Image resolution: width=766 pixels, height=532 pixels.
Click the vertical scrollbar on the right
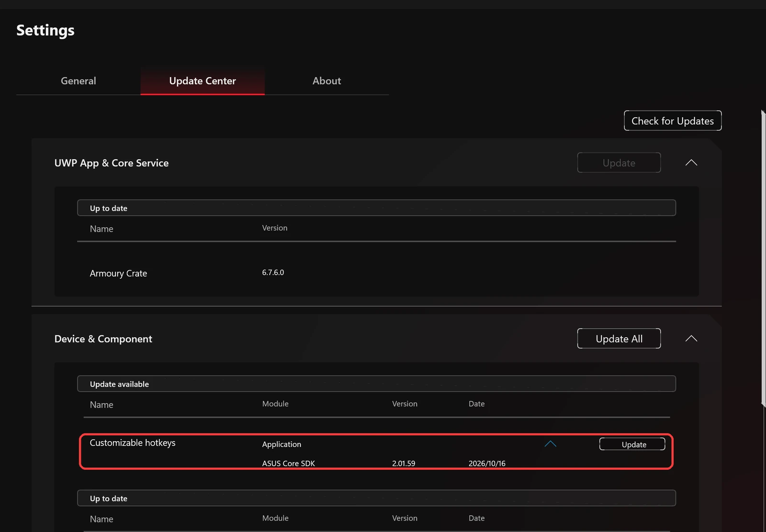763,258
